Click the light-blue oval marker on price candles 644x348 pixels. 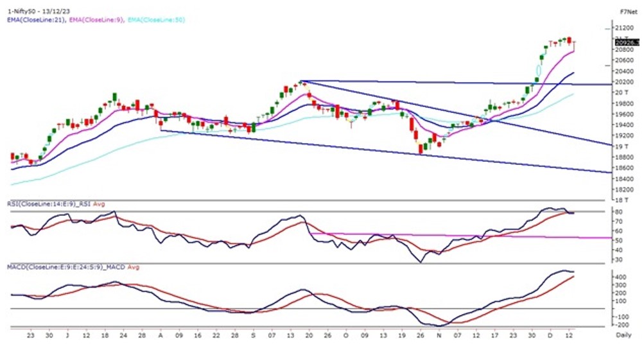coord(539,71)
